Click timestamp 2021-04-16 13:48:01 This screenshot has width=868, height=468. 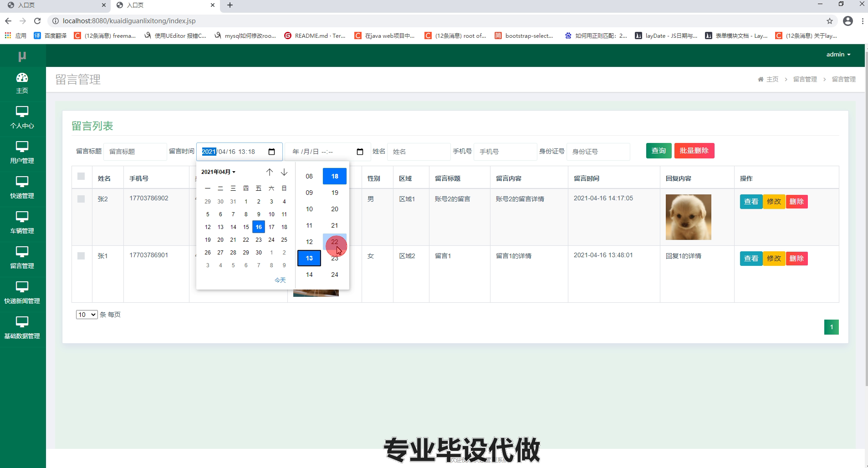603,255
